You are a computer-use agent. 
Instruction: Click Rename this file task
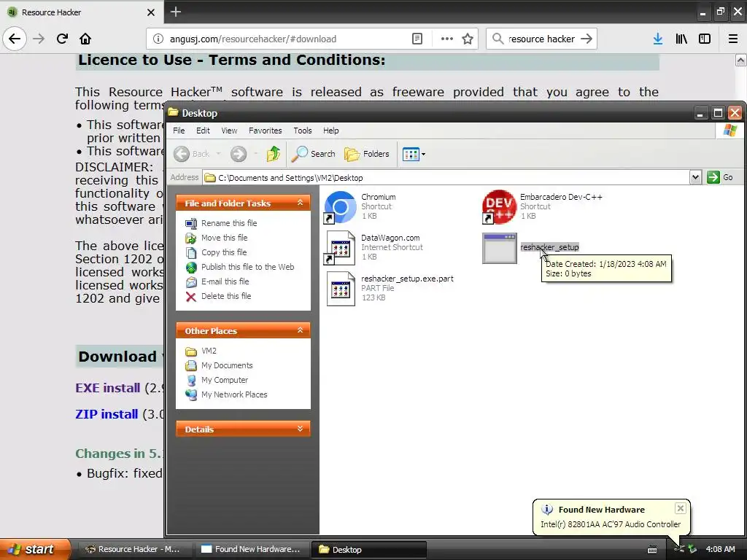click(x=221, y=223)
